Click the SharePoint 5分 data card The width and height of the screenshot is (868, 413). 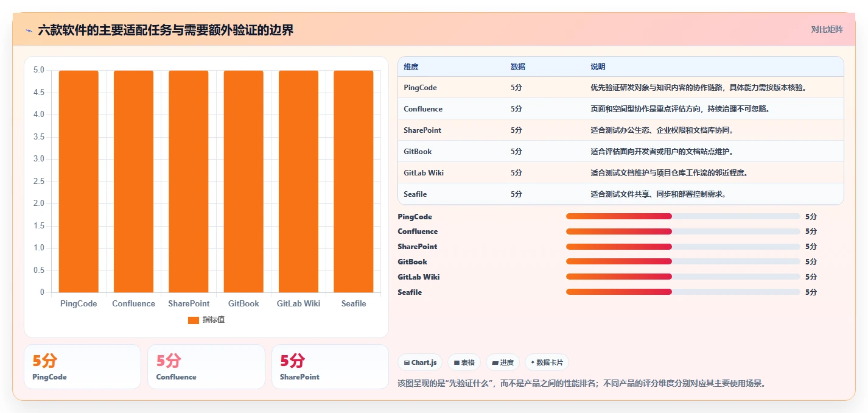pyautogui.click(x=330, y=367)
